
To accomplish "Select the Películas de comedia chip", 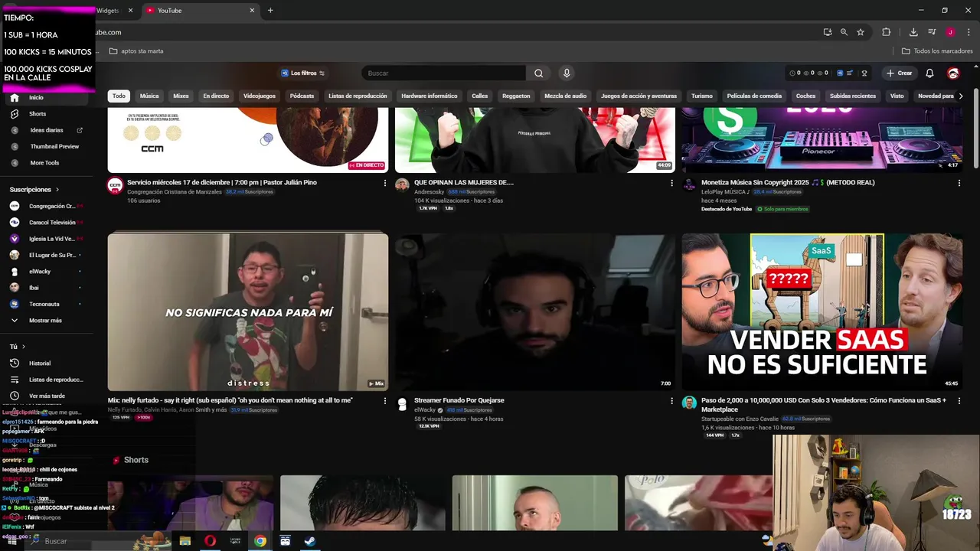I will click(754, 96).
